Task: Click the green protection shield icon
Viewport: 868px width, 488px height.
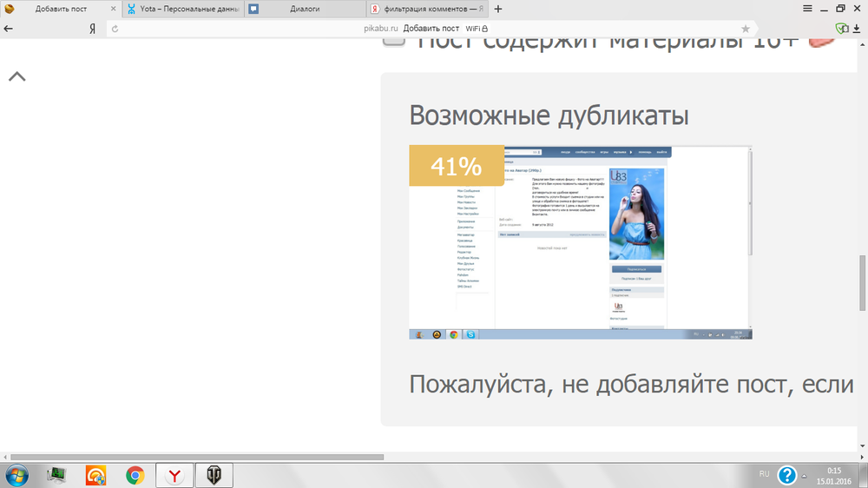Action: pos(840,29)
